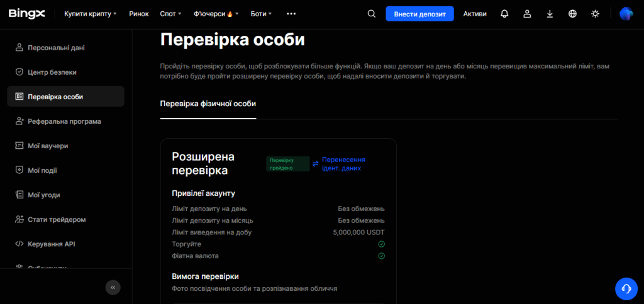Open the notifications bell icon
The width and height of the screenshot is (644, 304).
point(504,14)
